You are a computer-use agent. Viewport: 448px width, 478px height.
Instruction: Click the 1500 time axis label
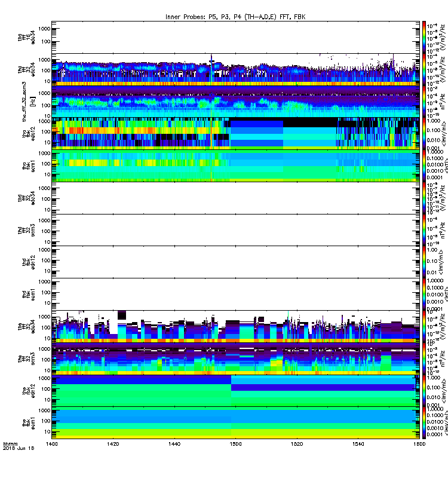pyautogui.click(x=235, y=444)
